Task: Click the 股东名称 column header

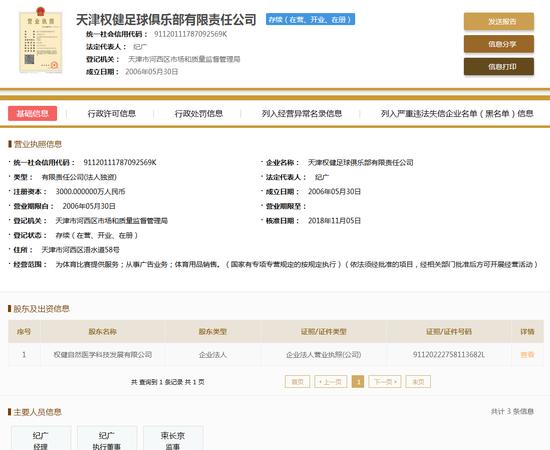Action: tap(102, 331)
